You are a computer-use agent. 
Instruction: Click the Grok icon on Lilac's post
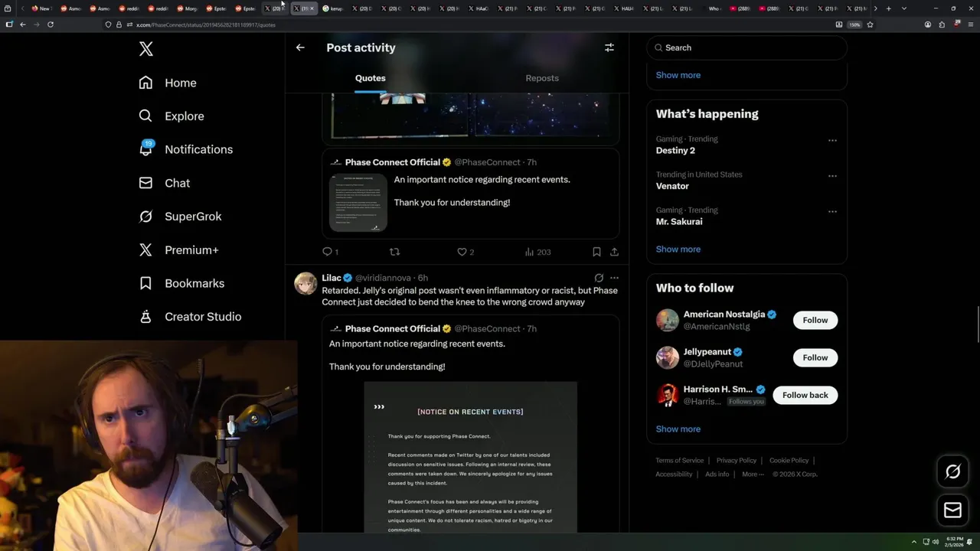tap(599, 278)
